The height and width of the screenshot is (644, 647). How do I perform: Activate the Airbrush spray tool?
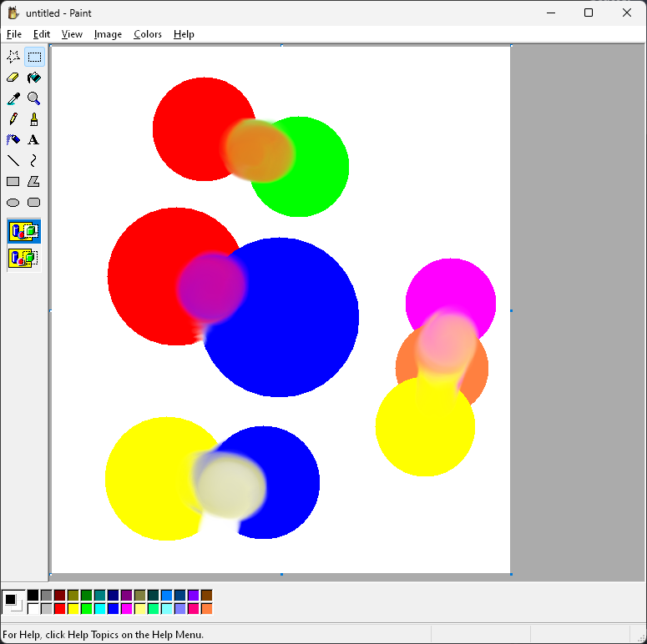pyautogui.click(x=13, y=140)
